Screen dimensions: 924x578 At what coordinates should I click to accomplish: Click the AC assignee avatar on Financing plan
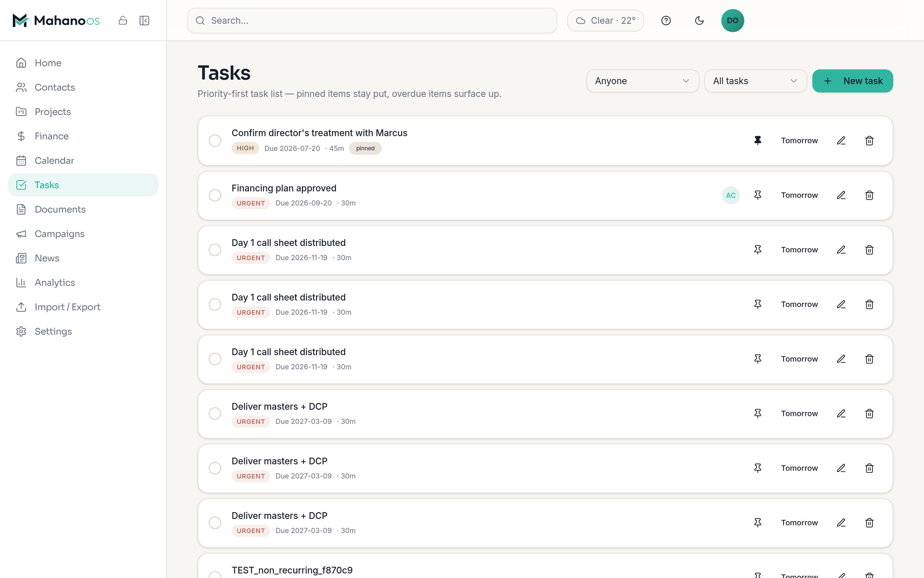tap(731, 195)
